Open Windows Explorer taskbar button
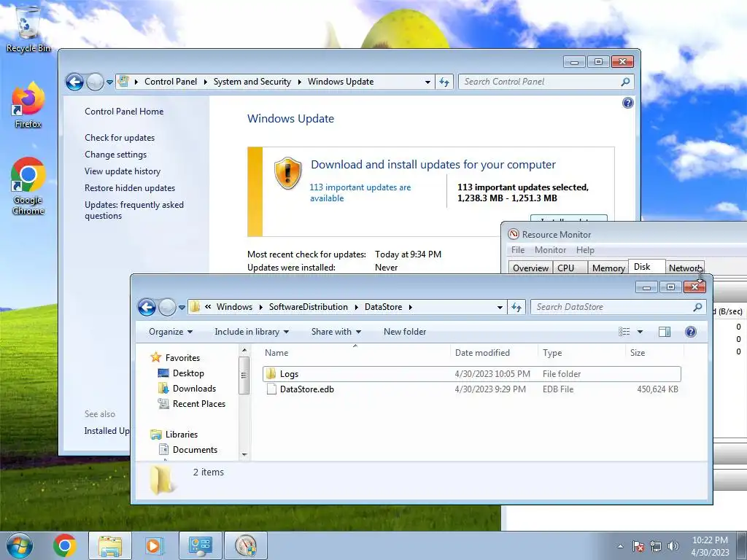This screenshot has width=747, height=560. pos(110,545)
